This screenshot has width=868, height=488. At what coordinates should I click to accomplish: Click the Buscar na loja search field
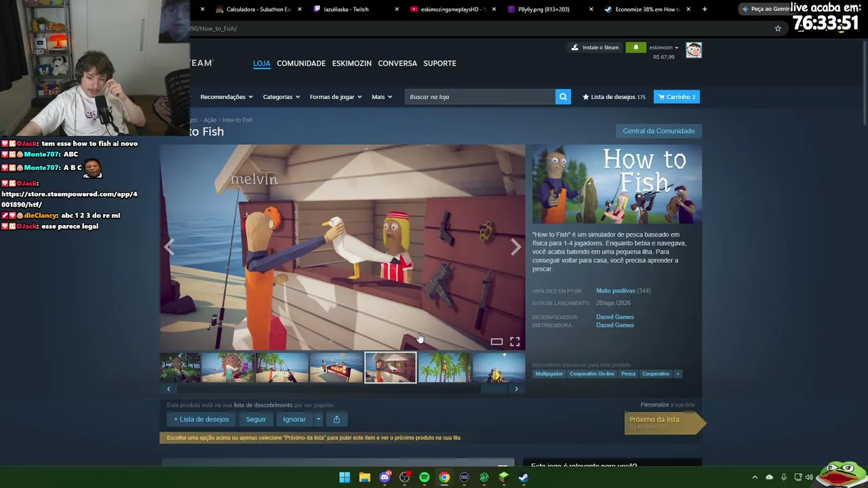479,97
